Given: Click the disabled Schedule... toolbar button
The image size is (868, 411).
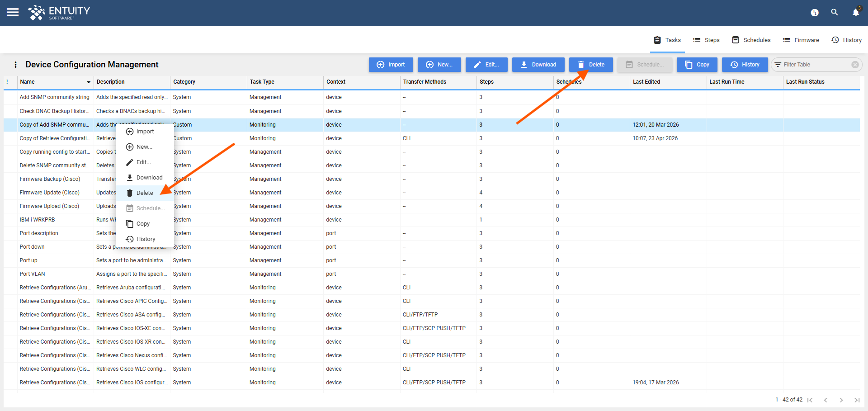Looking at the screenshot, I should (645, 65).
